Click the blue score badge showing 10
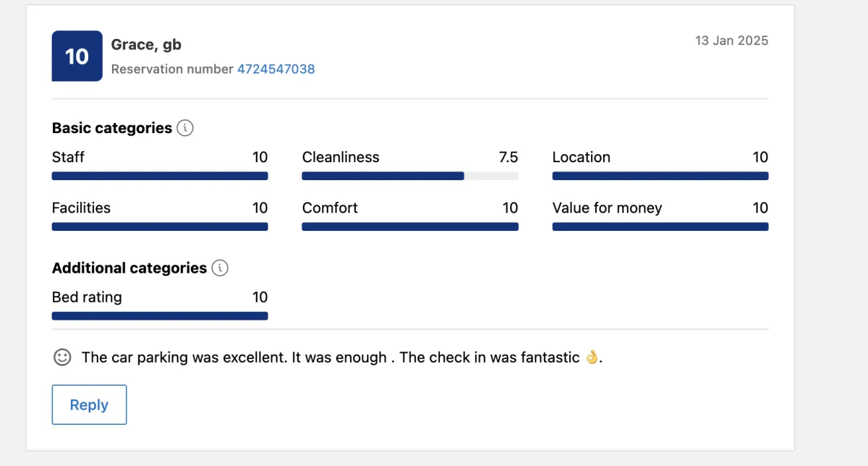Viewport: 868px width, 466px height. coord(77,56)
